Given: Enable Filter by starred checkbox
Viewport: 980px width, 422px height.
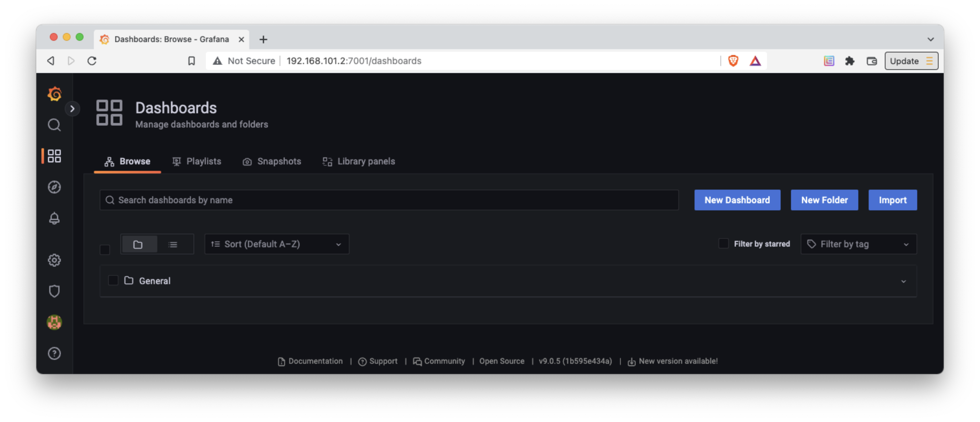Looking at the screenshot, I should tap(723, 244).
